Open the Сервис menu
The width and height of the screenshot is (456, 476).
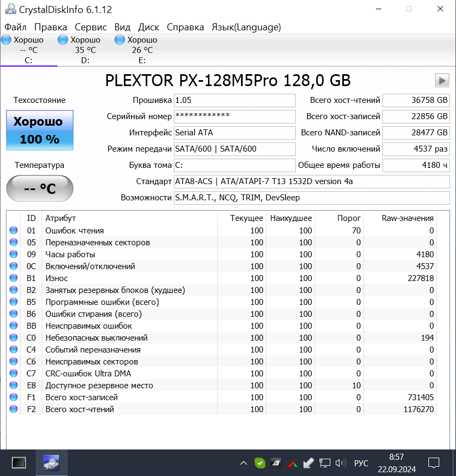pyautogui.click(x=90, y=27)
